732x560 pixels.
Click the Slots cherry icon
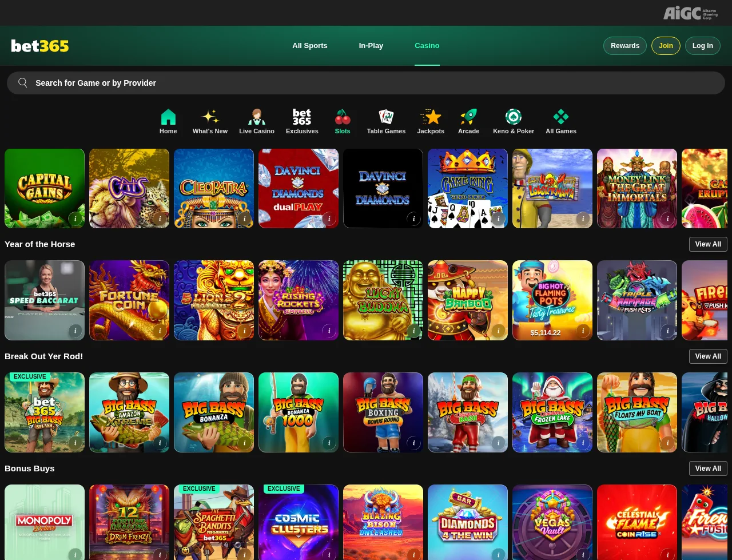[x=343, y=117]
